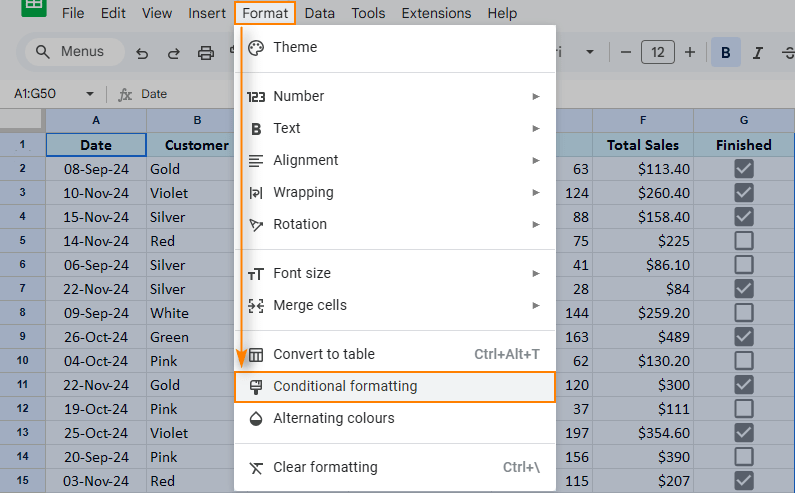Expand the Merge cells submenu arrow
Screen dimensions: 795x493
[536, 305]
